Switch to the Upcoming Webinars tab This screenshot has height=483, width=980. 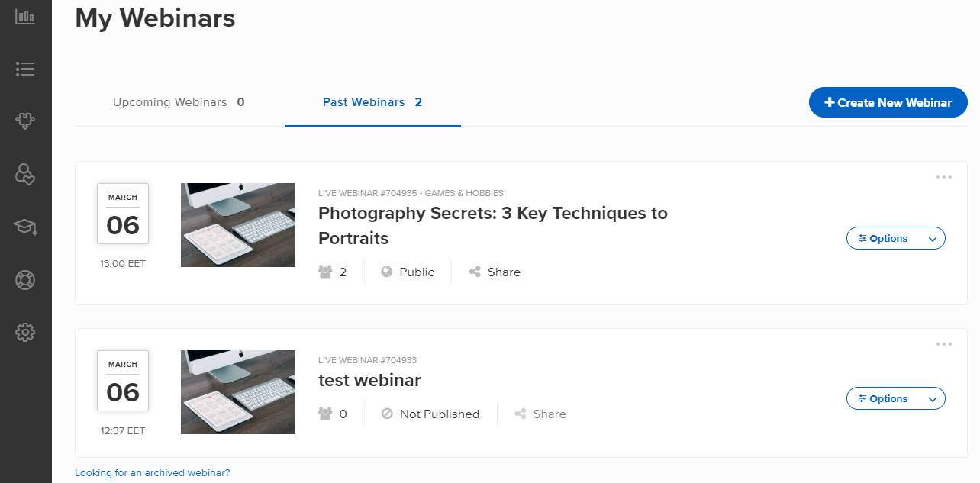(179, 102)
